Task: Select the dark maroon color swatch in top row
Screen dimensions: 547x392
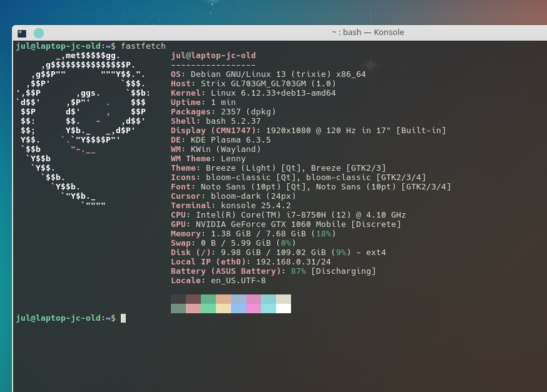Action: pos(193,299)
